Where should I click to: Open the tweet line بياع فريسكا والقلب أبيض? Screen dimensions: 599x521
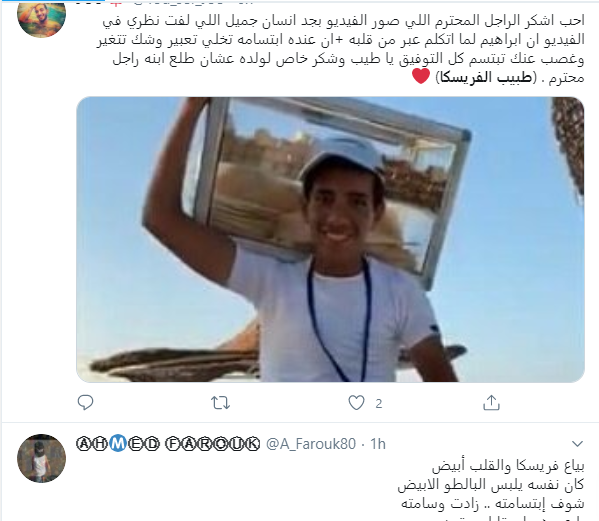(x=508, y=466)
